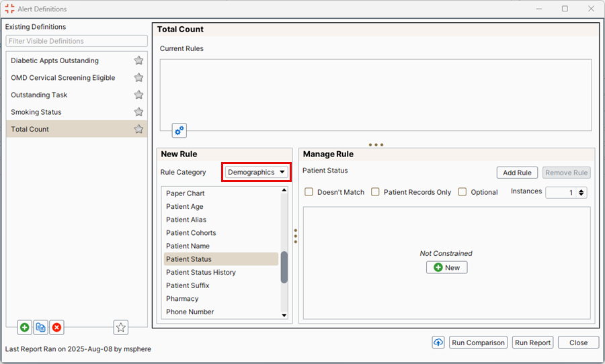Click the red delete definition icon

57,327
